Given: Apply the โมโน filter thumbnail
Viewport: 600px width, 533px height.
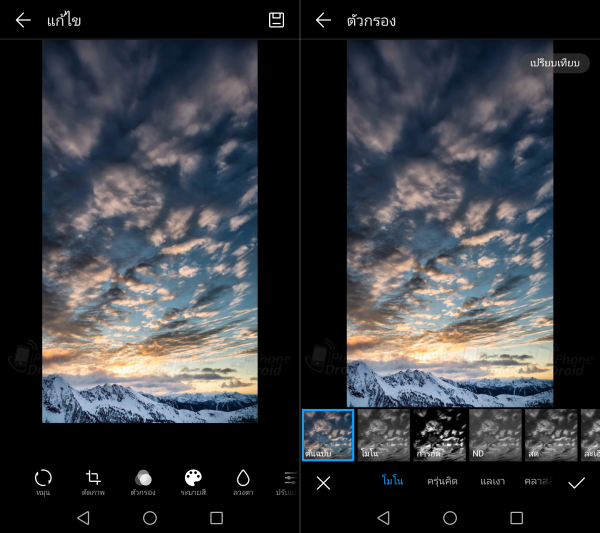Looking at the screenshot, I should coord(384,435).
